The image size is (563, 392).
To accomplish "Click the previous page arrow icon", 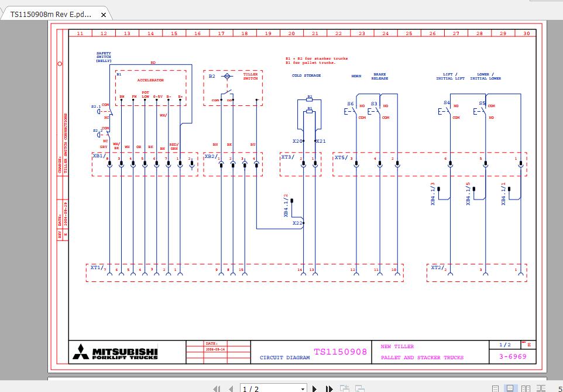I will click(x=231, y=388).
